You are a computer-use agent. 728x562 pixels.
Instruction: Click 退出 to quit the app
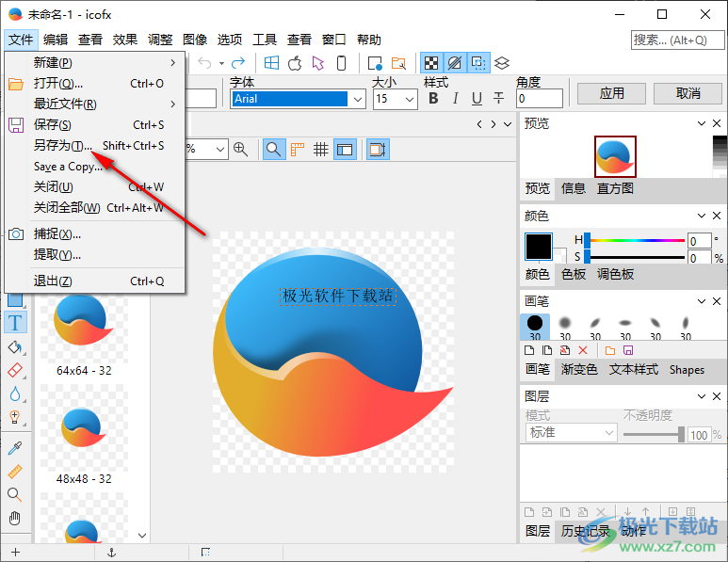pos(96,281)
